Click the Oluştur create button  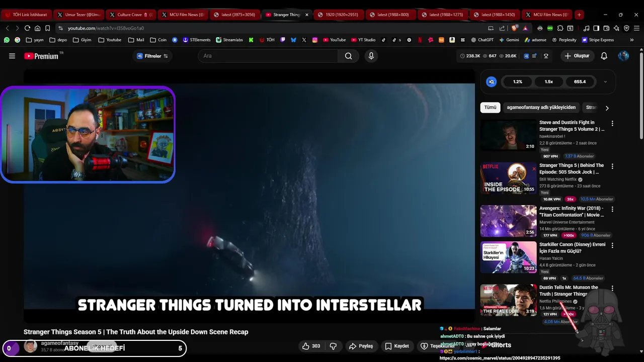pos(577,56)
